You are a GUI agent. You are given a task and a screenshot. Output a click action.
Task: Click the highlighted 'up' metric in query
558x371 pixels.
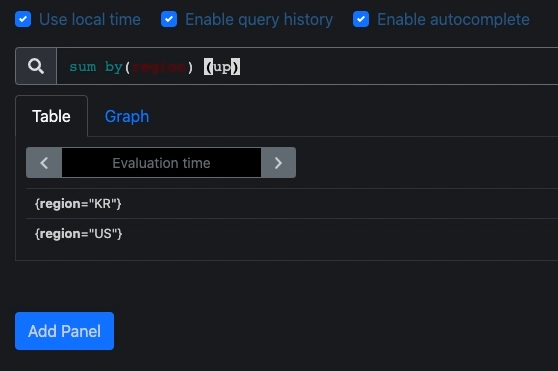tap(222, 67)
